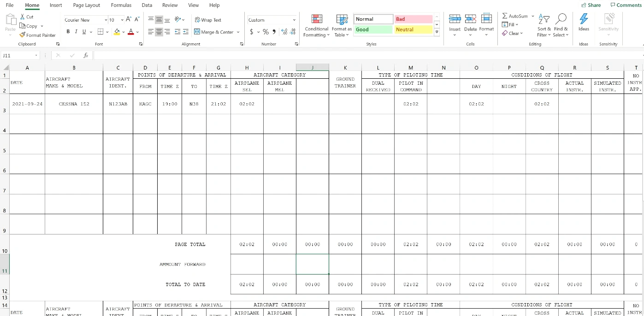Expand the AutoSum dropdown arrow

point(533,16)
